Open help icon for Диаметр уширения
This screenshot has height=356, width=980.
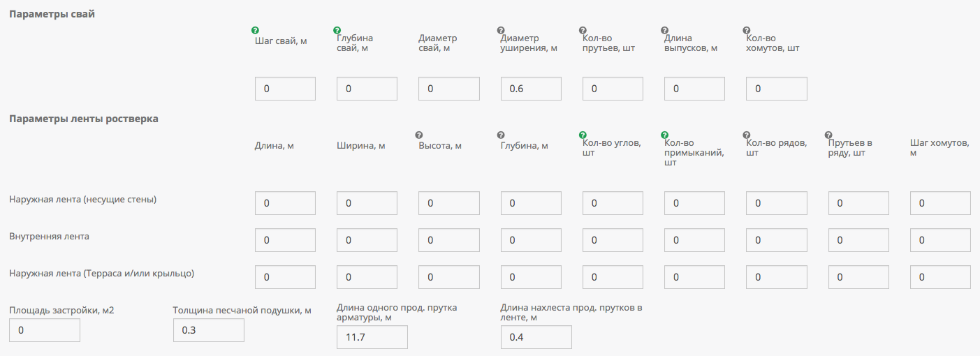[501, 31]
